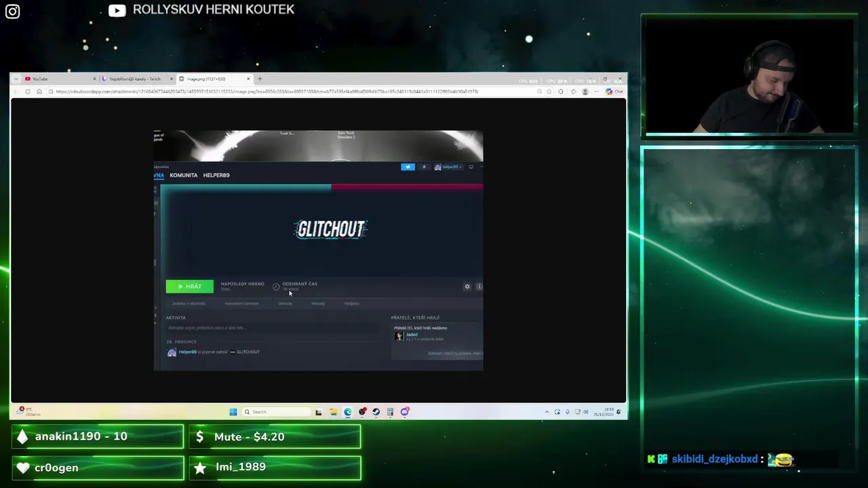This screenshot has height=488, width=868.
Task: Open File Explorer from the taskbar
Action: coord(334,411)
